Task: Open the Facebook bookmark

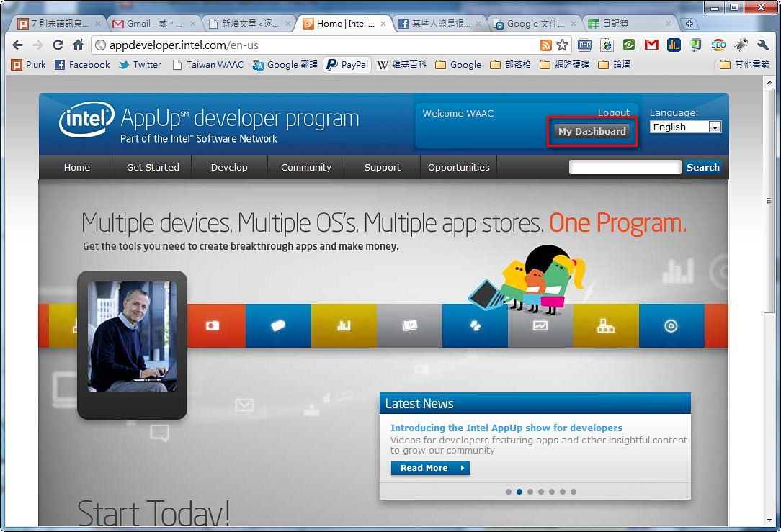Action: pos(82,65)
